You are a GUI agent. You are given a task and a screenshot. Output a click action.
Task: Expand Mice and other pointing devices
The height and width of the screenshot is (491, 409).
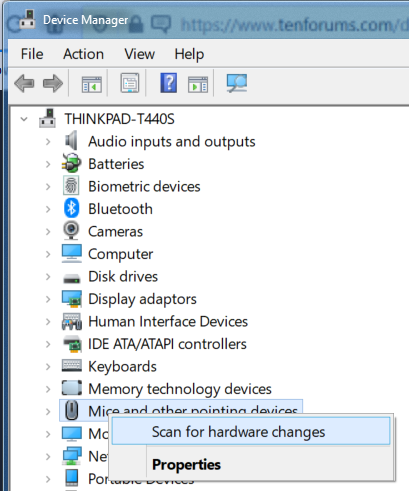click(48, 412)
